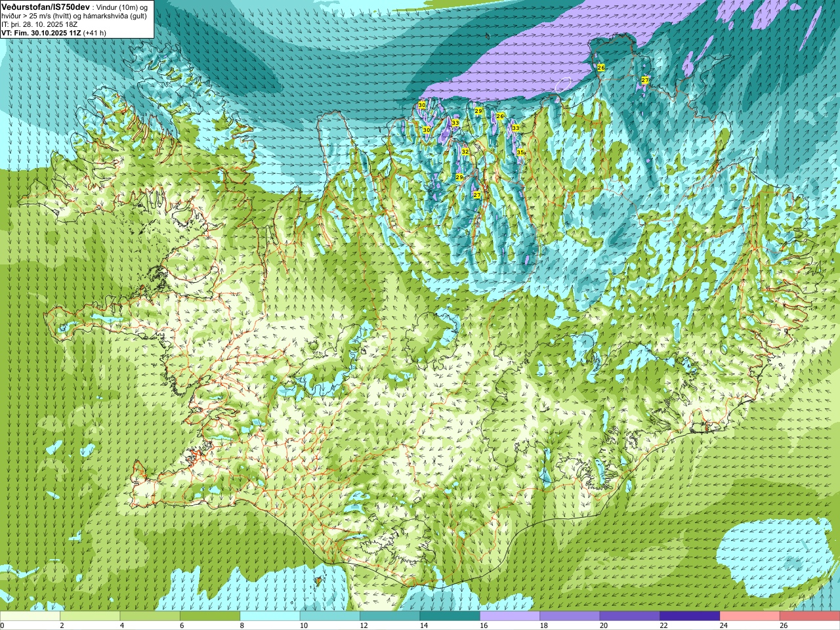This screenshot has height=630, width=840.
Task: Click the legend scale value 10
Action: [x=303, y=625]
